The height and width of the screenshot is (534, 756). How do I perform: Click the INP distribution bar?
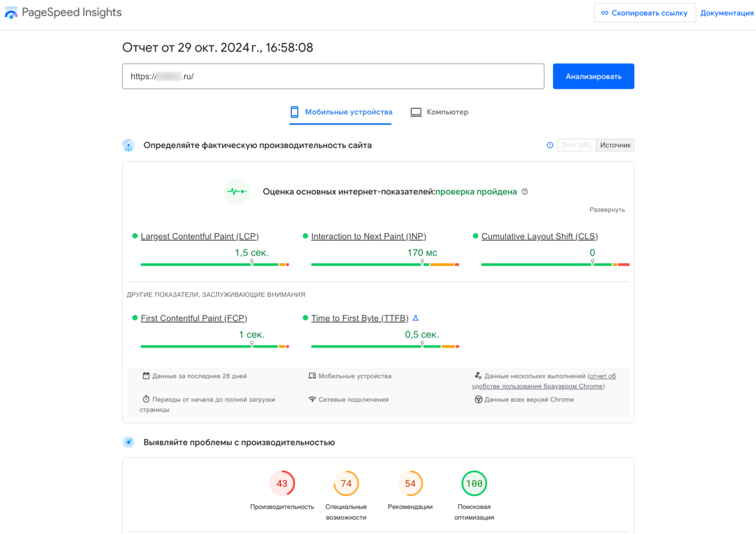pos(386,264)
